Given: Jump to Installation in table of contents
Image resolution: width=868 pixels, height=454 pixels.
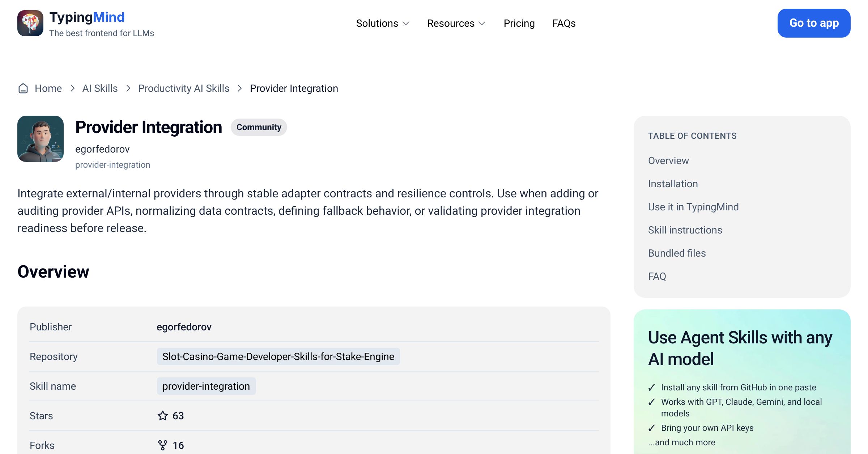Looking at the screenshot, I should click(673, 184).
